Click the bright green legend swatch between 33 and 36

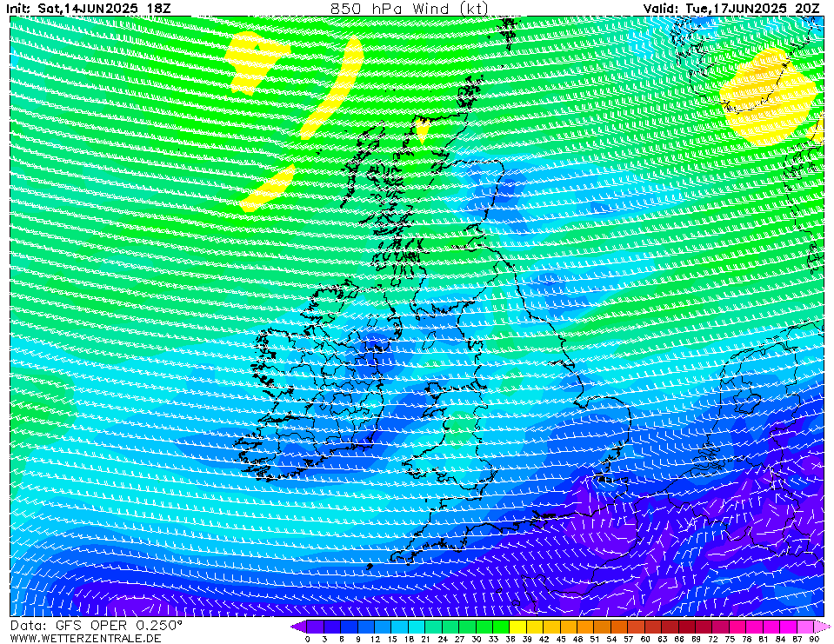click(501, 627)
